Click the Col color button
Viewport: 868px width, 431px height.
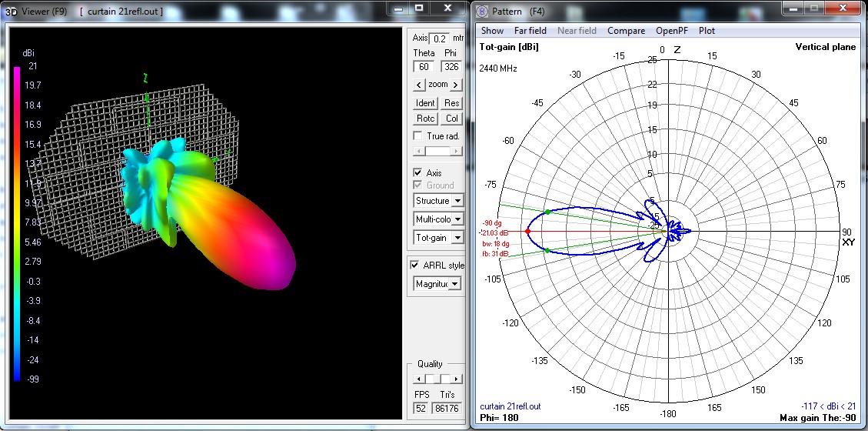pyautogui.click(x=452, y=119)
